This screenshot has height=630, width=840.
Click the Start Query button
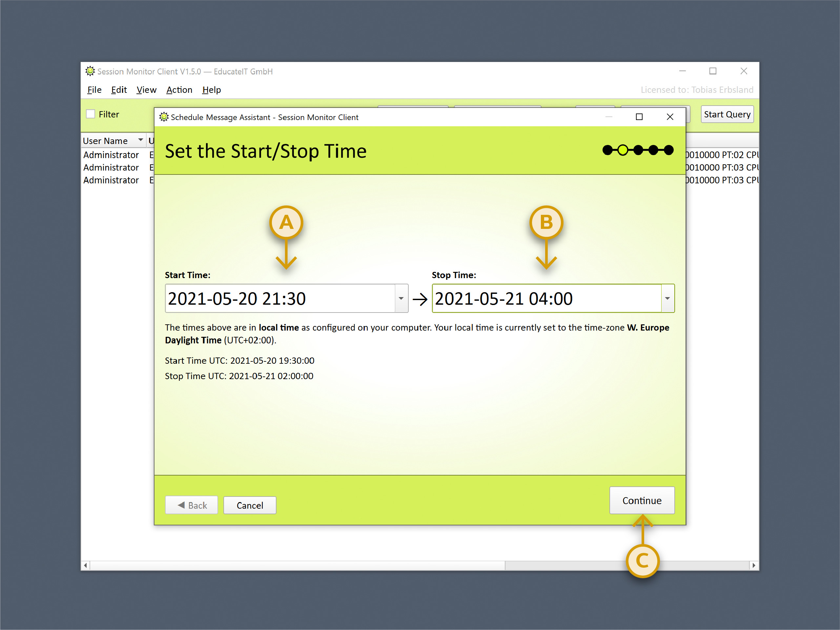tap(727, 114)
